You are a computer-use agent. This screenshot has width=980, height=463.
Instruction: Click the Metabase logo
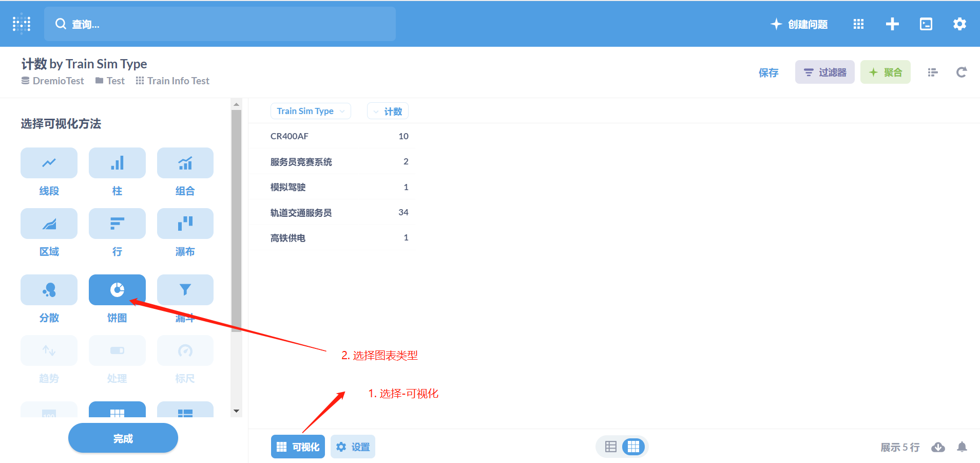point(21,23)
